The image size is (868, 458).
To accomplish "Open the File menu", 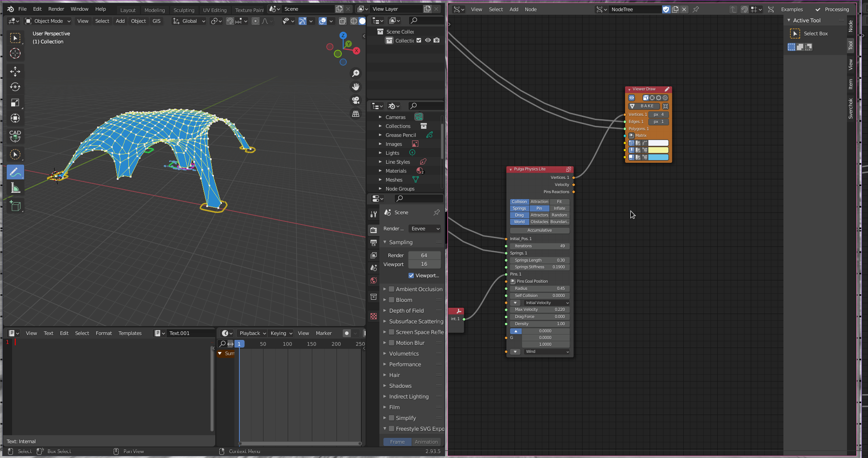I will (x=22, y=9).
